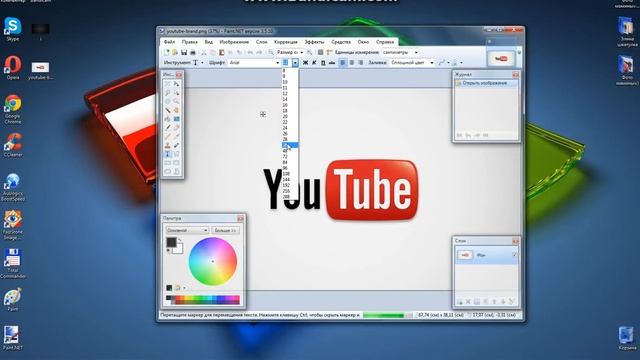Select the Rectangle Select tool
The width and height of the screenshot is (640, 360).
point(167,84)
